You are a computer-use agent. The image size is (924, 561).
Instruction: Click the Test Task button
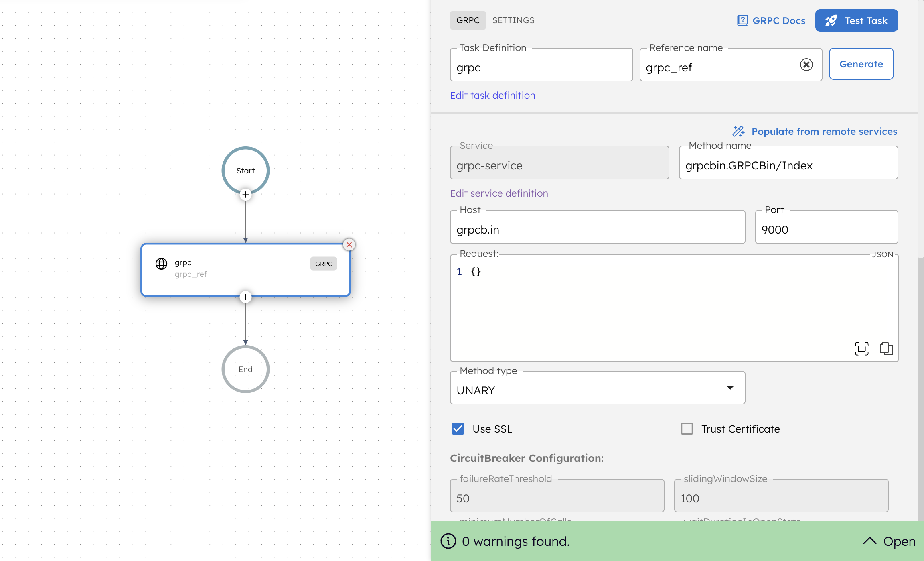pyautogui.click(x=857, y=20)
